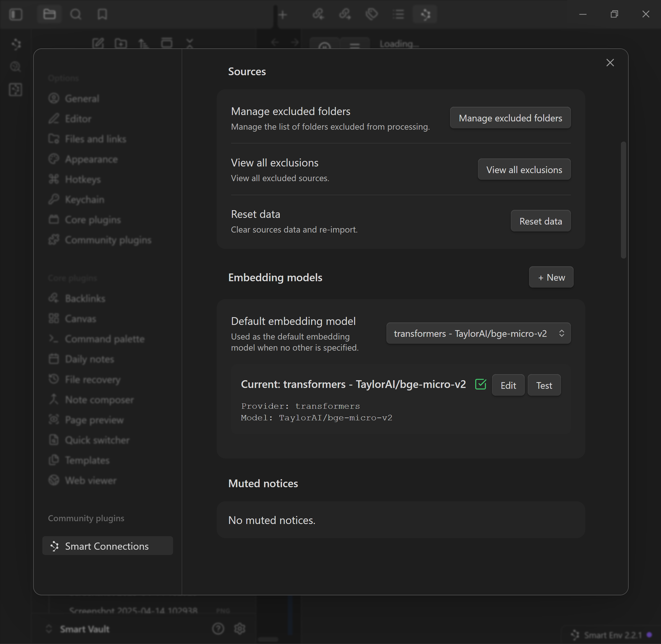Close the settings dialog with the X

610,62
